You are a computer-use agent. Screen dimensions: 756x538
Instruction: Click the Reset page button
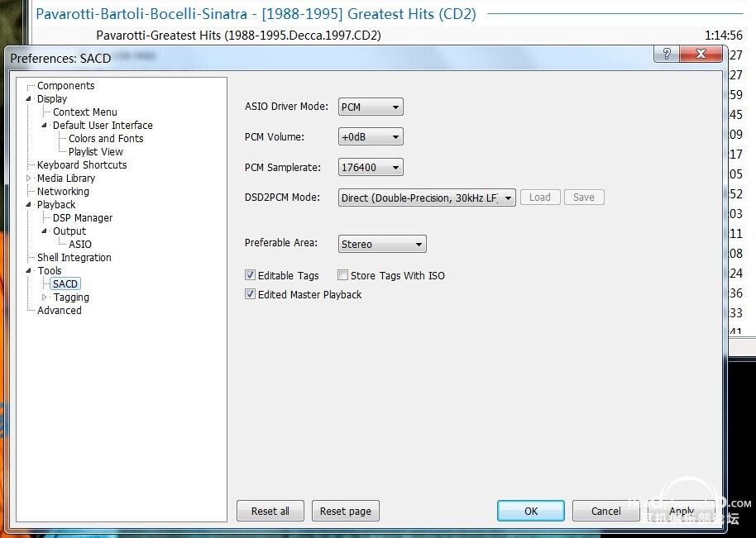click(346, 511)
